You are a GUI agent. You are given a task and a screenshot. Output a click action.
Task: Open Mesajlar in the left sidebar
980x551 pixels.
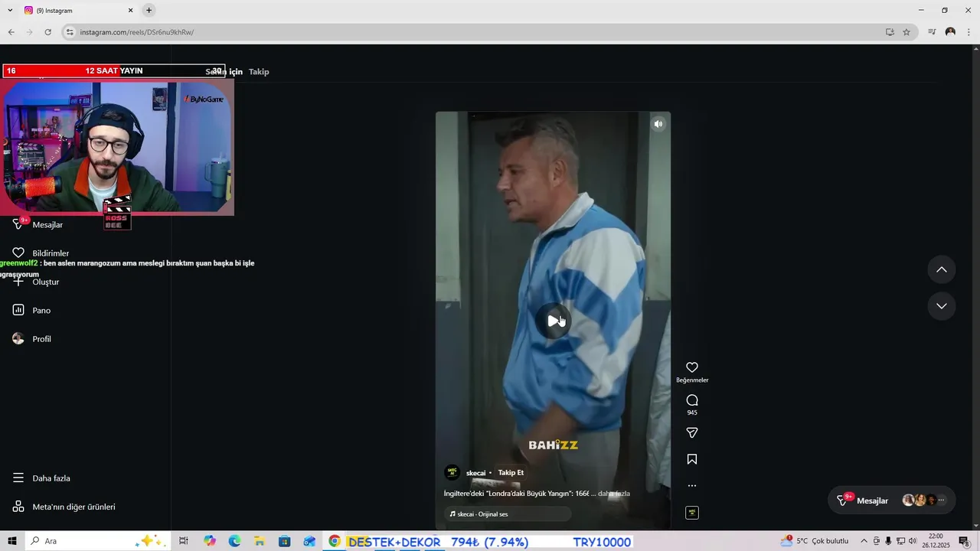coord(47,225)
